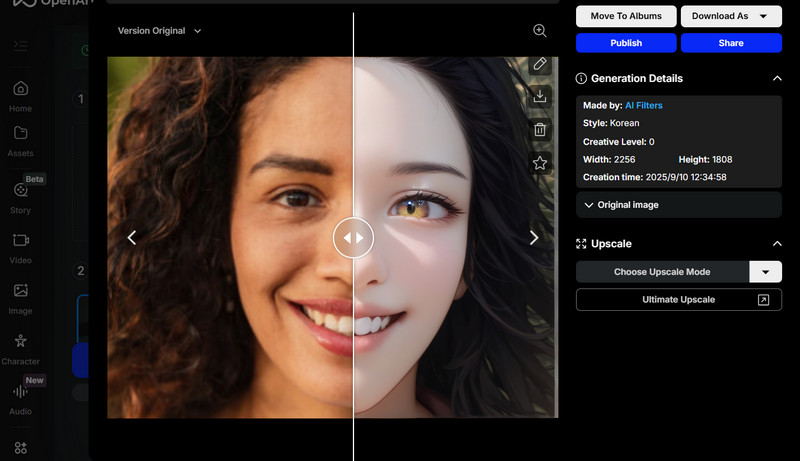Screen dimensions: 800x461
Task: Click the comparison image preview
Action: 333,238
